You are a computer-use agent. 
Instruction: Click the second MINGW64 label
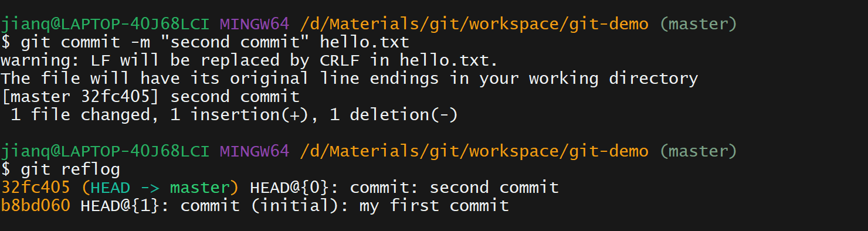tap(255, 151)
